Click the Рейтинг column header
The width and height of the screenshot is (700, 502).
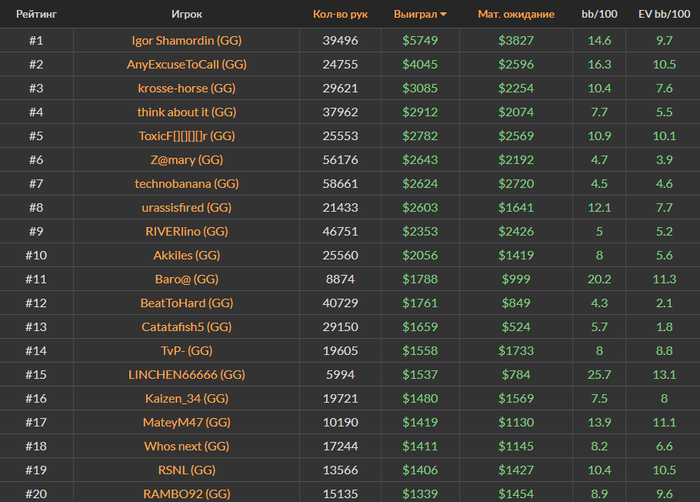tap(37, 14)
